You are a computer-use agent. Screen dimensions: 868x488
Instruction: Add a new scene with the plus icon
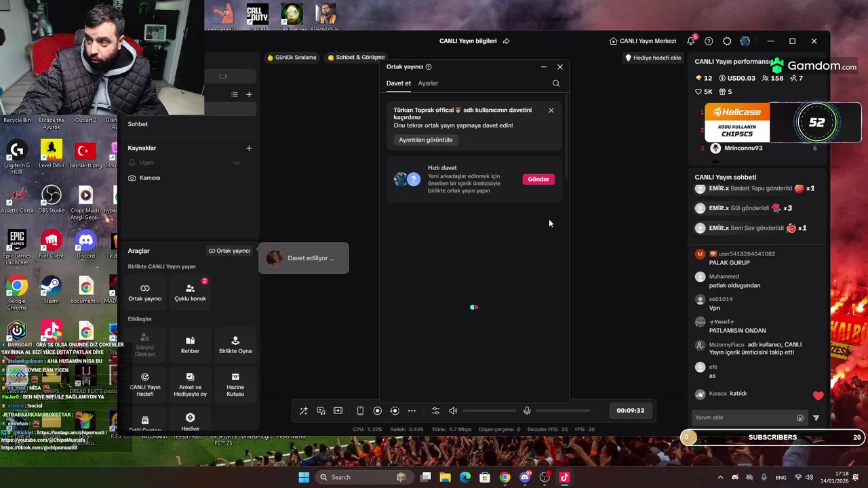coord(249,94)
